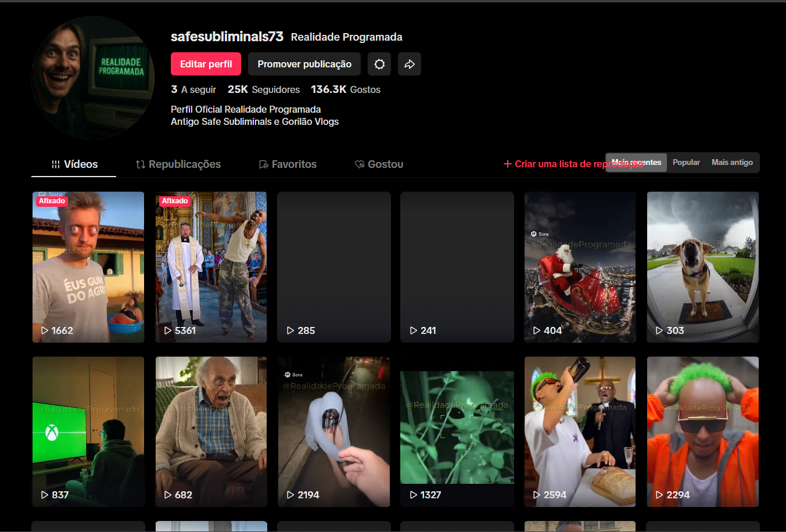
Task: Sort videos by Mais antigo
Action: click(732, 163)
